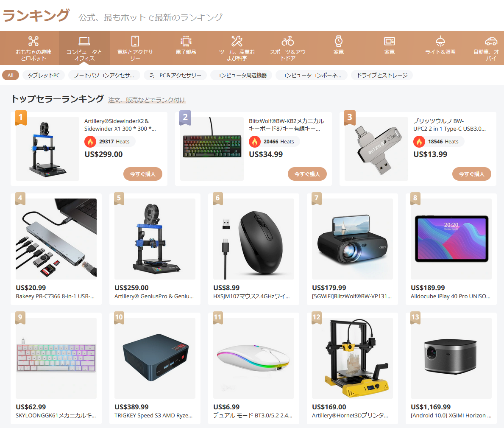Open the sports and outdoor bicycle icon
Viewport: 504px width, 428px height.
click(x=288, y=41)
